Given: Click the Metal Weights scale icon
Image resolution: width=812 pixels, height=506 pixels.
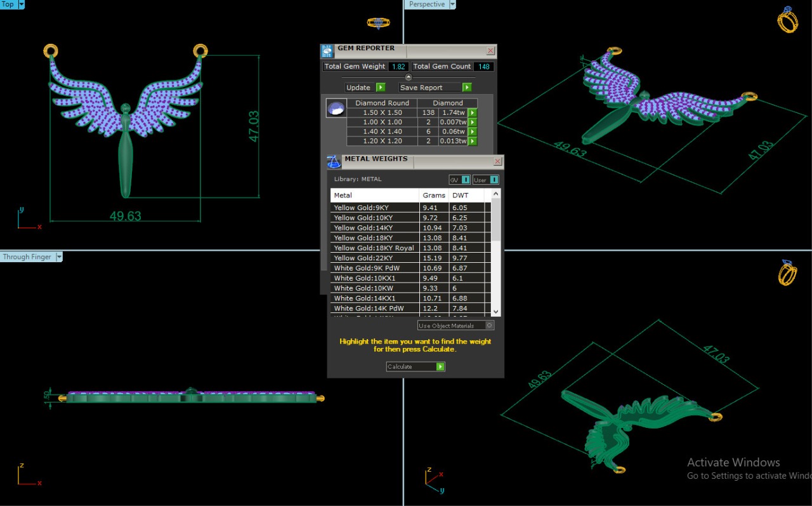Looking at the screenshot, I should 334,162.
